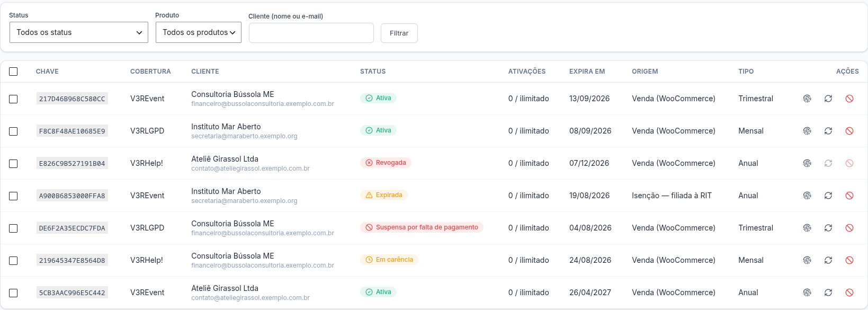
Task: Click fingerprint icon for key 217D46B968C580CC
Action: (x=807, y=99)
